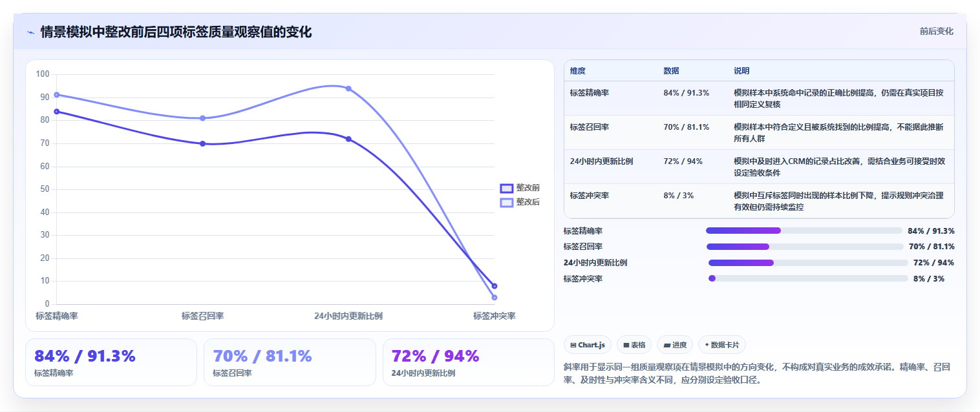Click the 标签精确率 label left of its progress bar

tap(583, 231)
